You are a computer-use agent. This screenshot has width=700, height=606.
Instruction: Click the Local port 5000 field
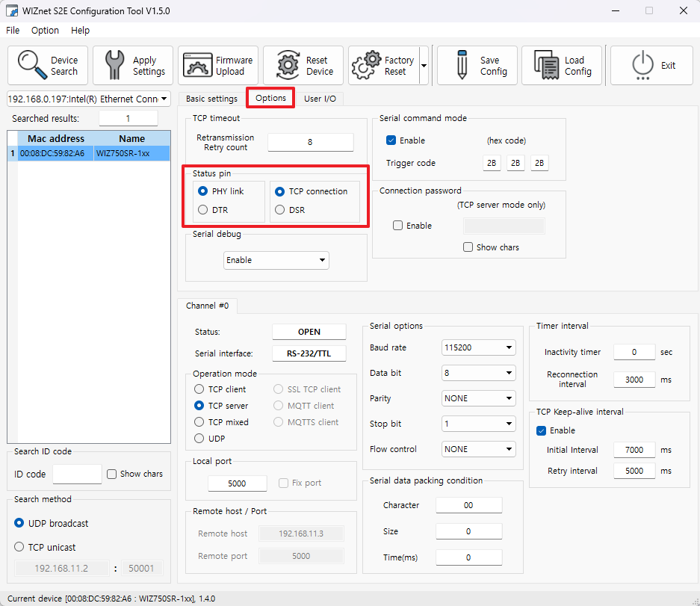pyautogui.click(x=237, y=483)
